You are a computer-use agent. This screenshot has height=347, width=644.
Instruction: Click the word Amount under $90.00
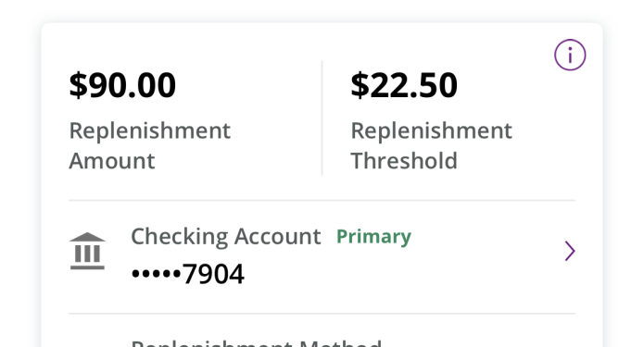pos(112,160)
